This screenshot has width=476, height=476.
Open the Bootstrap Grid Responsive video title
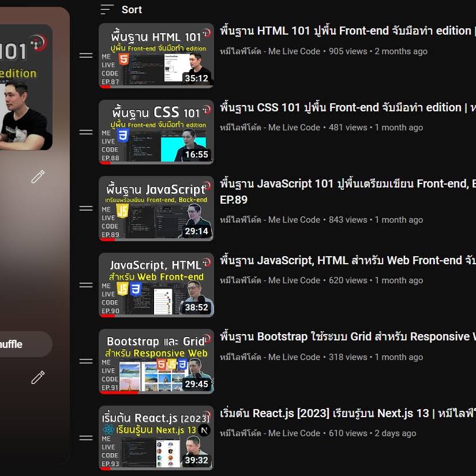[x=348, y=336]
